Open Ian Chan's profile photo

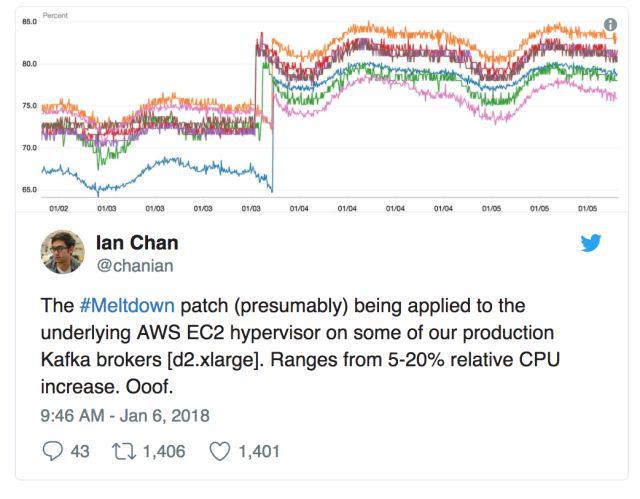pos(62,251)
